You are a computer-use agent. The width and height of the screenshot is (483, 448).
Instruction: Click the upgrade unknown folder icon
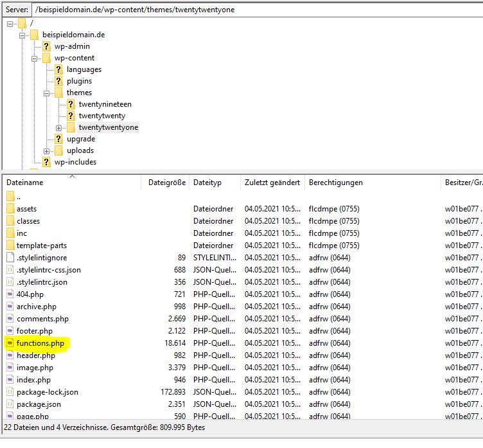(x=58, y=139)
